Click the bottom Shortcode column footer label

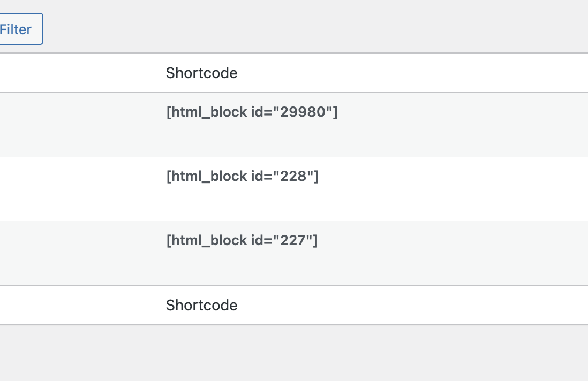point(201,305)
